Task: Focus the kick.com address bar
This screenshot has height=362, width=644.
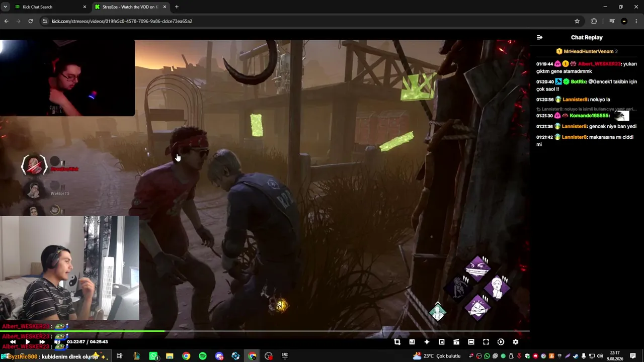Action: [x=307, y=21]
